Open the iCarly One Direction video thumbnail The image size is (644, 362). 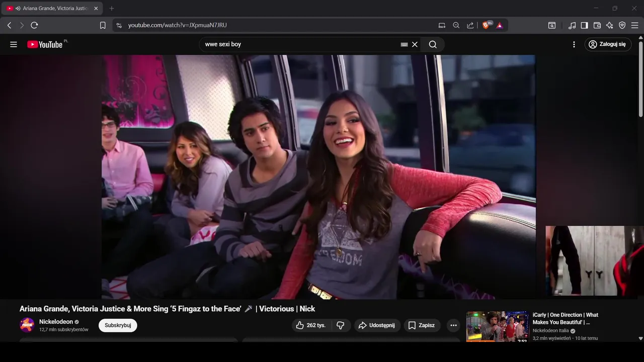tap(497, 327)
